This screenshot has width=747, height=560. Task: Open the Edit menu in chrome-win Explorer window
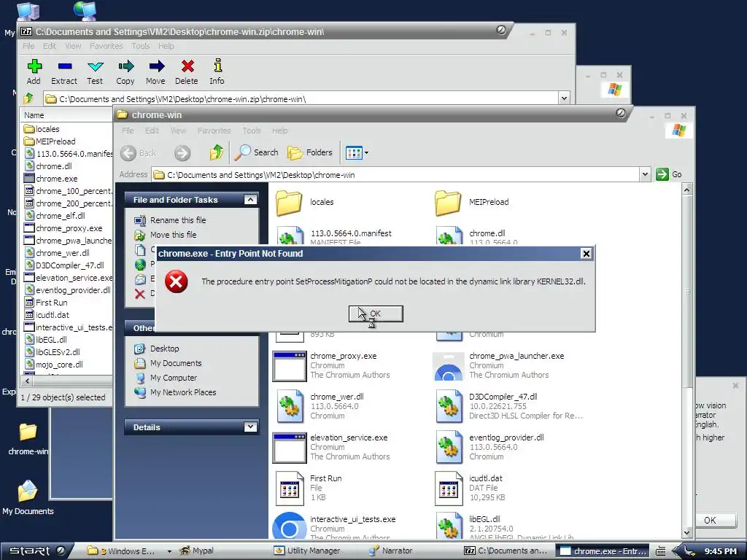tap(152, 131)
